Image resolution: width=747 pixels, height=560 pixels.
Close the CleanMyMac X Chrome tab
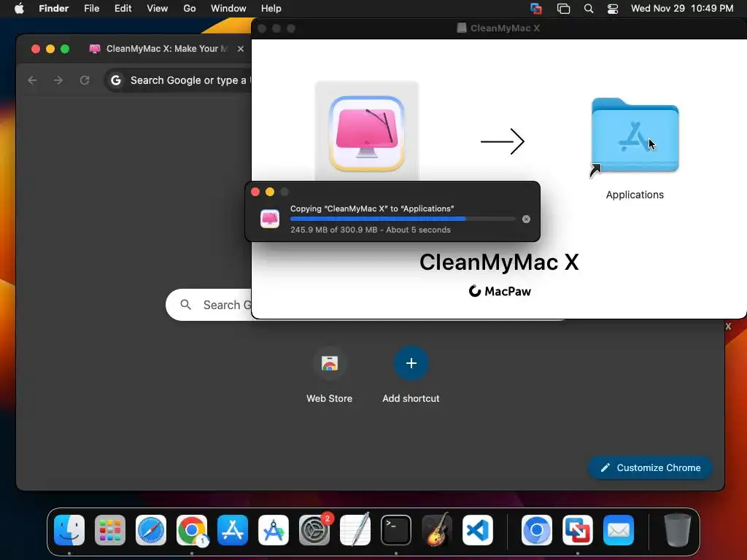(x=241, y=49)
